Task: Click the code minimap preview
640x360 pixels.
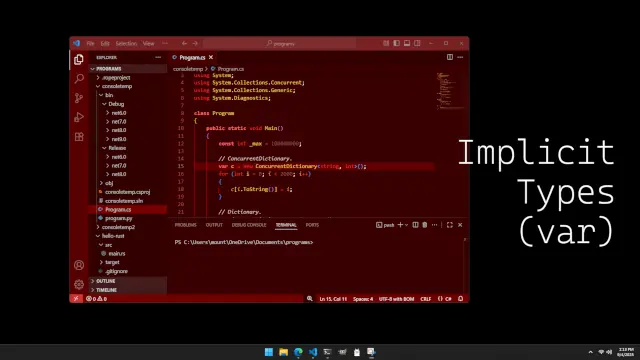Action: pyautogui.click(x=449, y=91)
